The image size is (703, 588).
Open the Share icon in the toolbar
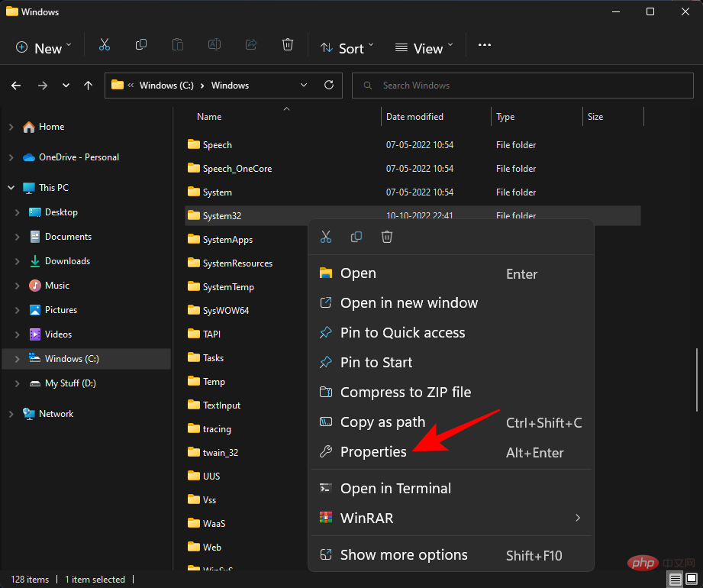(x=251, y=44)
